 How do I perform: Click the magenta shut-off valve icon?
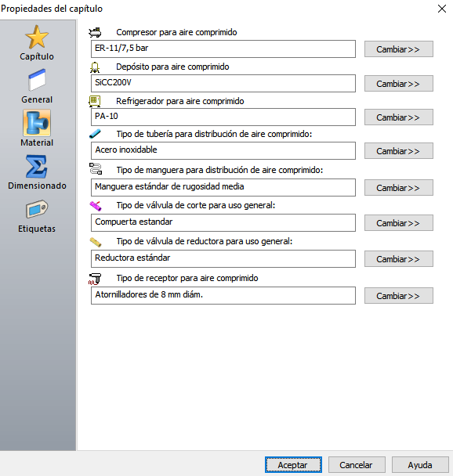pyautogui.click(x=96, y=206)
